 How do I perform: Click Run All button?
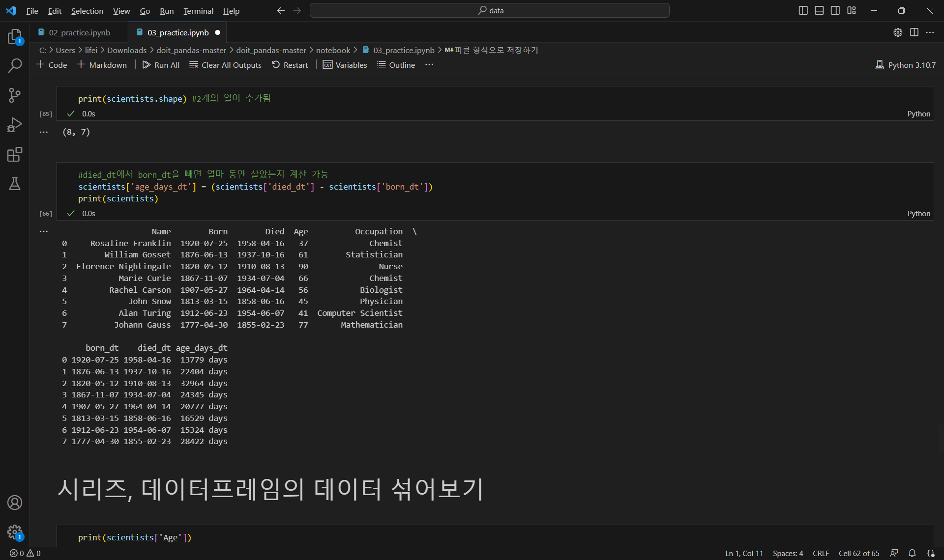click(161, 65)
